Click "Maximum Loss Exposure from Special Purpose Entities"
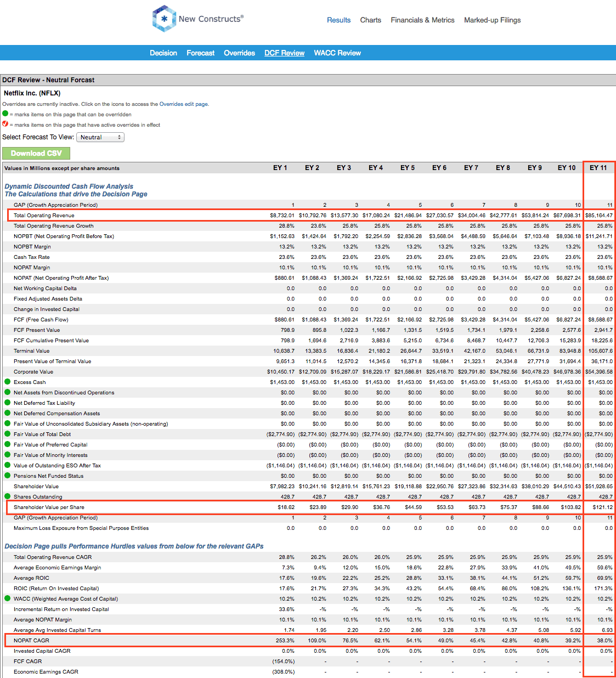The width and height of the screenshot is (616, 678). point(81,528)
